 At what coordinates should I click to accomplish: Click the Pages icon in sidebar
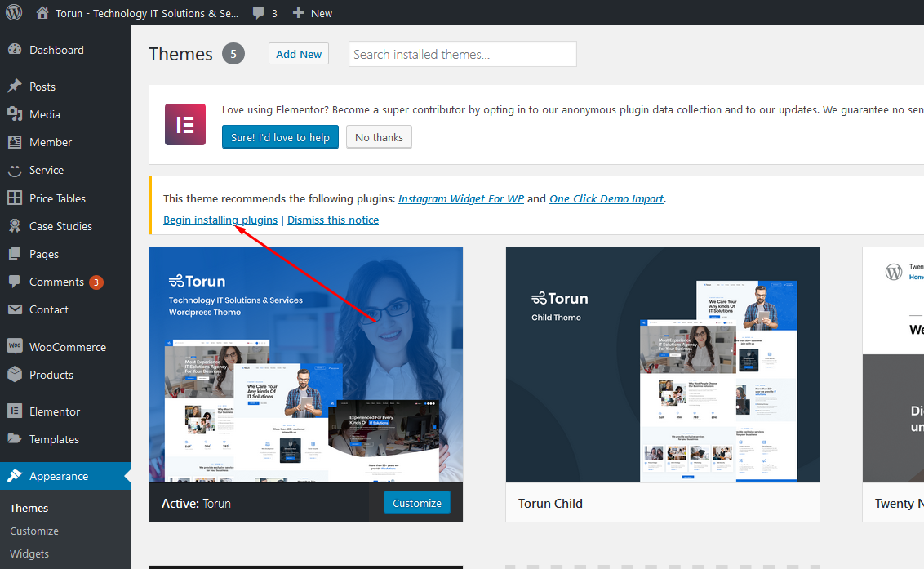coord(15,254)
